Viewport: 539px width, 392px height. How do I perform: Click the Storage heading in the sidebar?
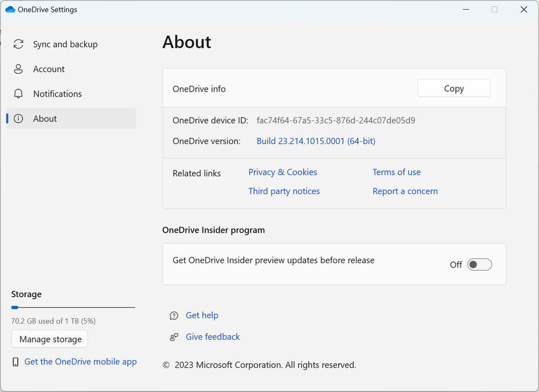pyautogui.click(x=26, y=294)
